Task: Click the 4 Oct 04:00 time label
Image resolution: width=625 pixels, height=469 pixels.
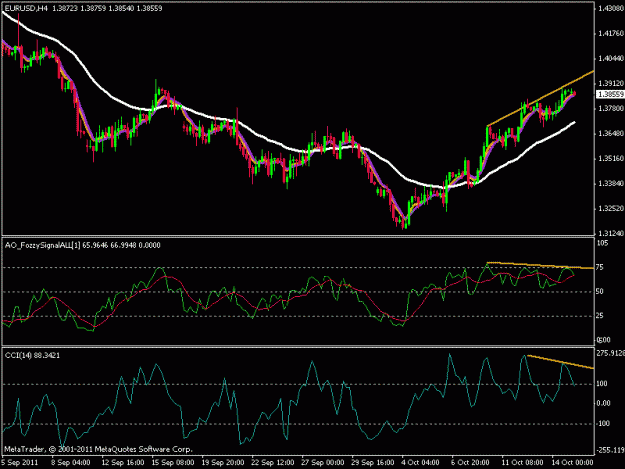Action: [x=421, y=462]
